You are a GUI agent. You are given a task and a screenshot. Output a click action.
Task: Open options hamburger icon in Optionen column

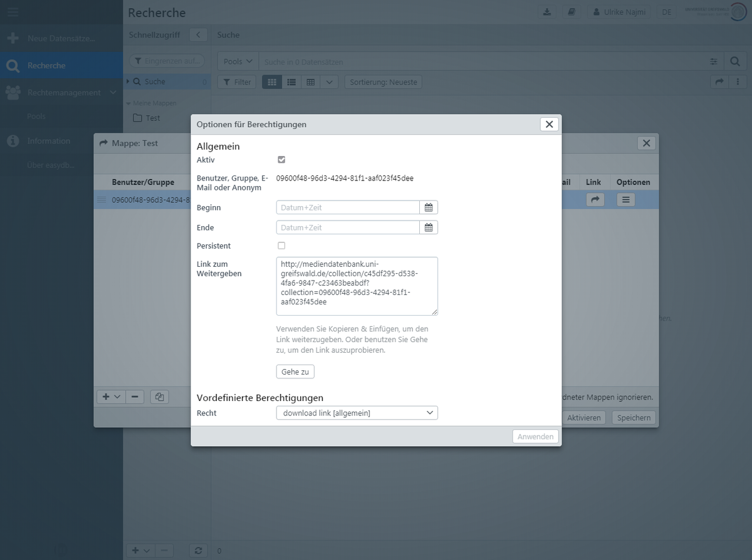coord(625,200)
